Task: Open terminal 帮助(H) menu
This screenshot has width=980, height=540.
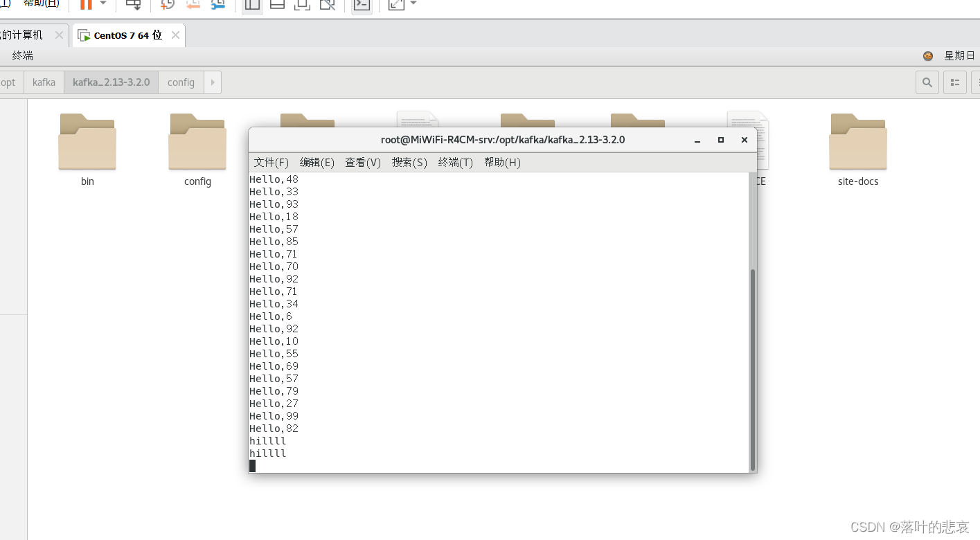Action: tap(502, 162)
